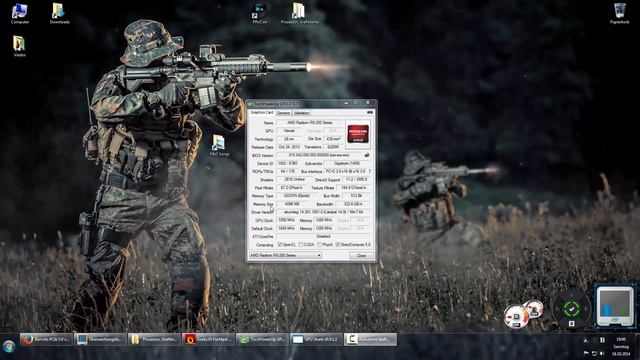Image resolution: width=640 pixels, height=360 pixels.
Task: Click the network tray icon
Action: tap(594, 353)
